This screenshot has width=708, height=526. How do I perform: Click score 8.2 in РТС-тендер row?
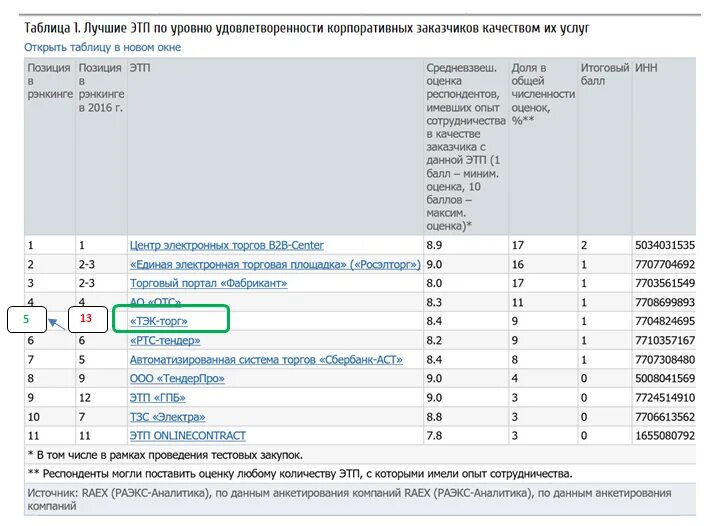(434, 340)
